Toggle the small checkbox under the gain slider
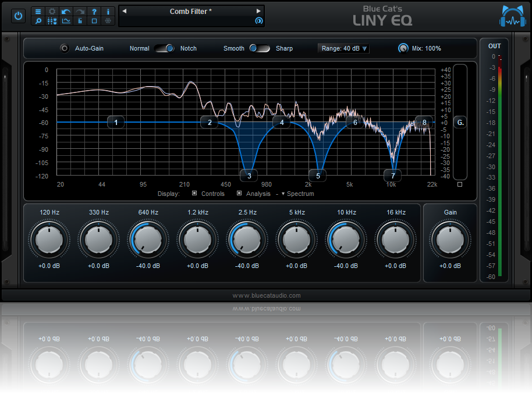 460,184
